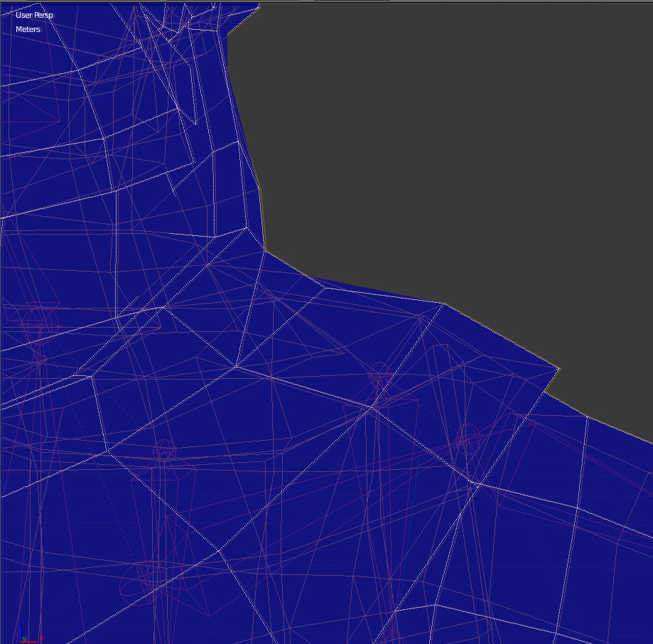Click the "User Persp" viewport label
This screenshot has height=644, width=653.
coord(34,15)
